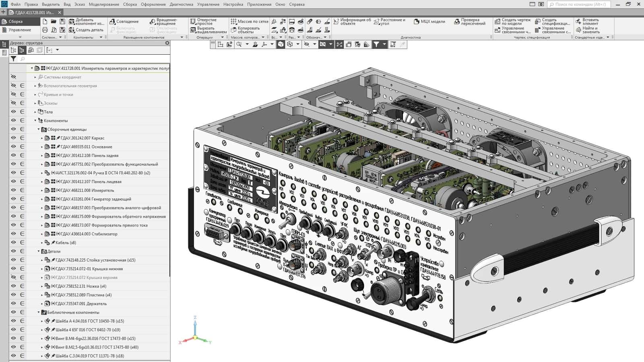Click Добавить компонент из… tool

coord(87,21)
